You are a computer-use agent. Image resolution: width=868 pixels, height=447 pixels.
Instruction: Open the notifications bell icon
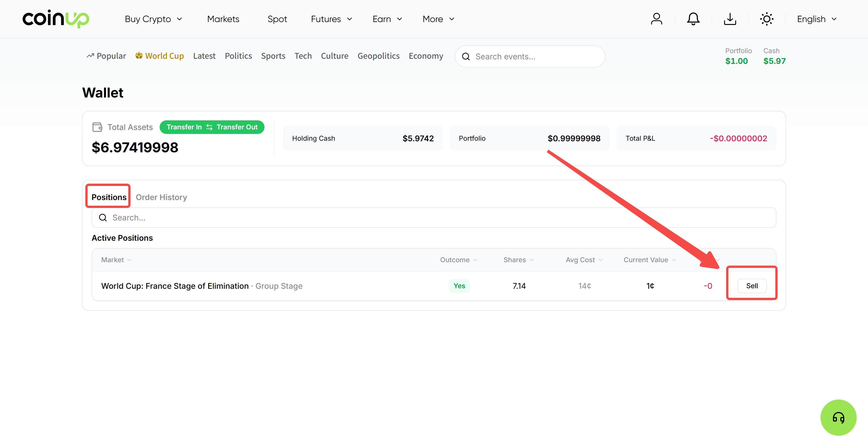(693, 19)
